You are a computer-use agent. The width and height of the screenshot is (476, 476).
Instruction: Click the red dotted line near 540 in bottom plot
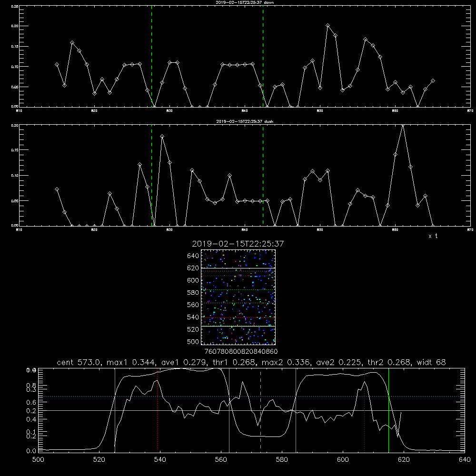pyautogui.click(x=157, y=410)
